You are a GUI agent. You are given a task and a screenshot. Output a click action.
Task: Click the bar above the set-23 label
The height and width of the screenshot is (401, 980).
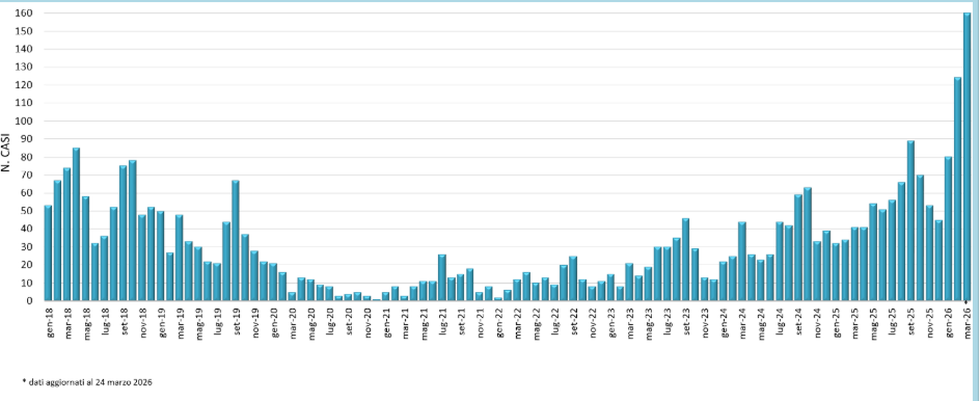tap(685, 259)
